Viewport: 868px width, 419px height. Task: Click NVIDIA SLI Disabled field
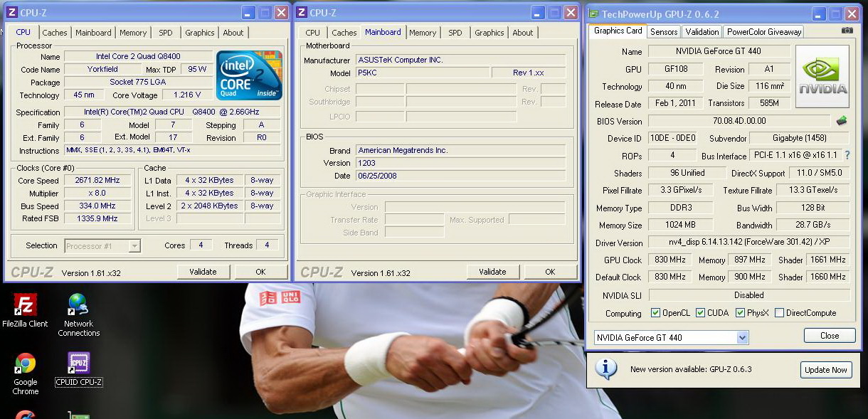click(x=749, y=295)
